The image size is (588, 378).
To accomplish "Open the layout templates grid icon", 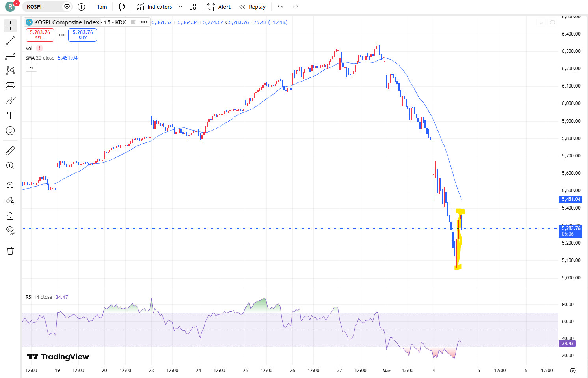I will 193,7.
